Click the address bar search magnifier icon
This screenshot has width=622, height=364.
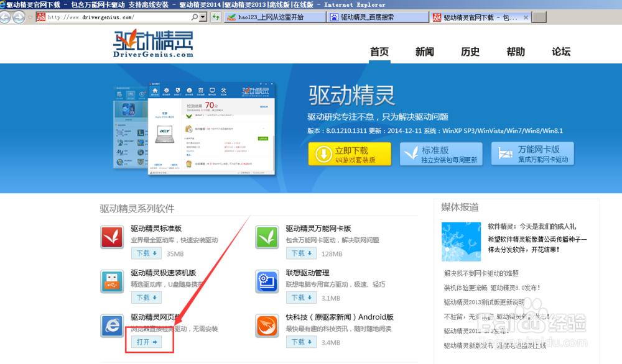coord(194,17)
